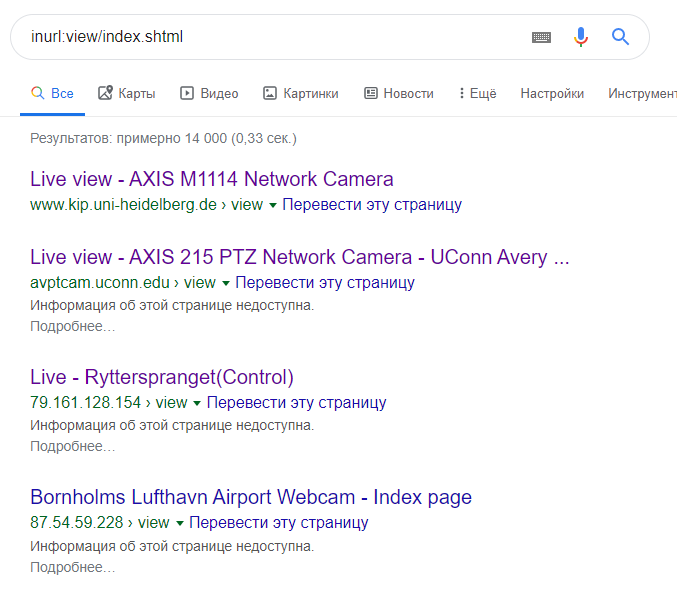Open AXIS 215 PTZ UConn Avery result
This screenshot has height=595, width=677.
pyautogui.click(x=300, y=257)
